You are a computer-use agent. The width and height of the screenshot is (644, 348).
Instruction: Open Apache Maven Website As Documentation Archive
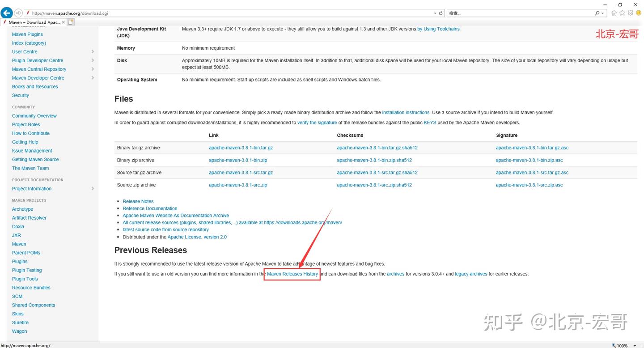pos(176,216)
